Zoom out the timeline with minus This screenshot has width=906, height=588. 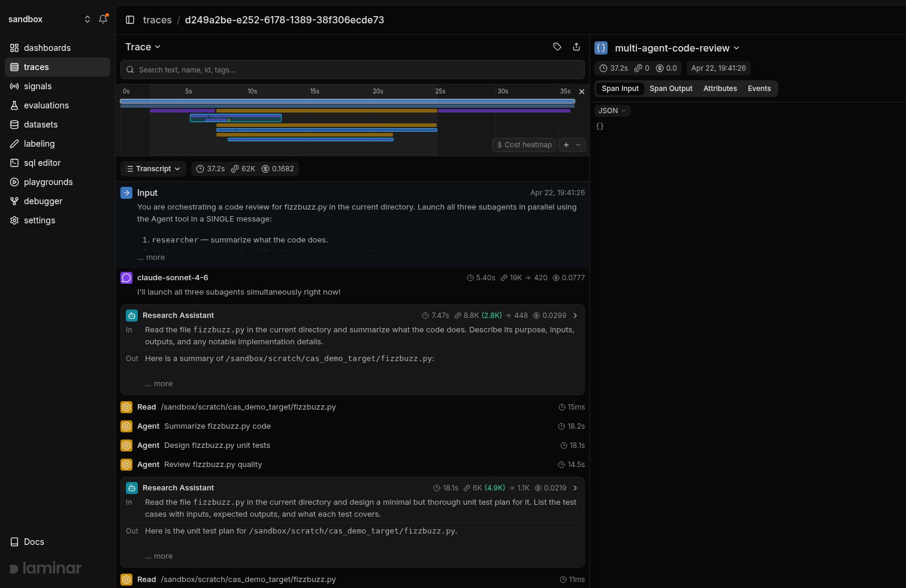(x=578, y=145)
